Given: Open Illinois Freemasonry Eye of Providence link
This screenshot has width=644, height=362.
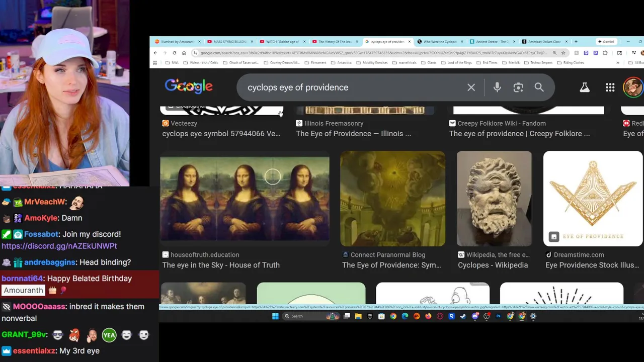Looking at the screenshot, I should click(x=353, y=134).
